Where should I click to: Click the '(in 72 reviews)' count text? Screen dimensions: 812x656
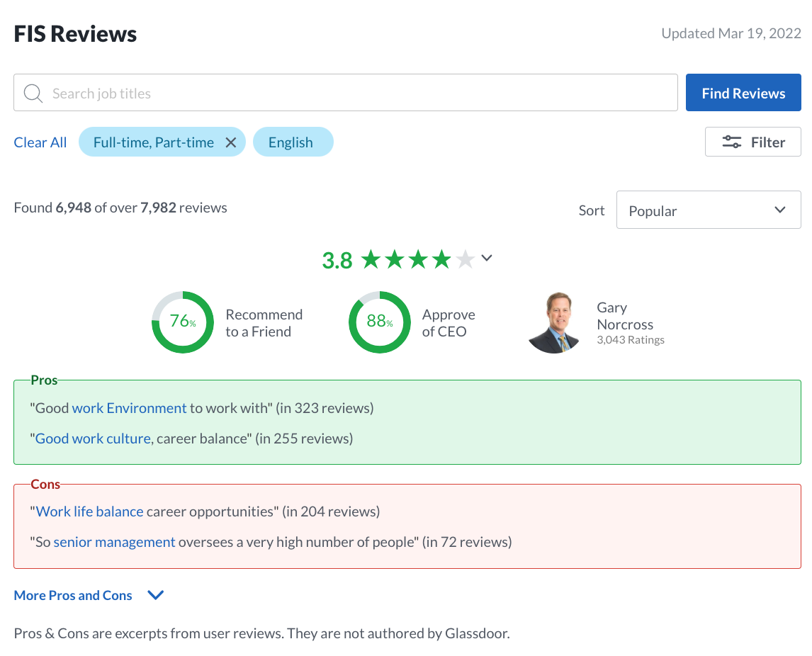[x=467, y=542]
